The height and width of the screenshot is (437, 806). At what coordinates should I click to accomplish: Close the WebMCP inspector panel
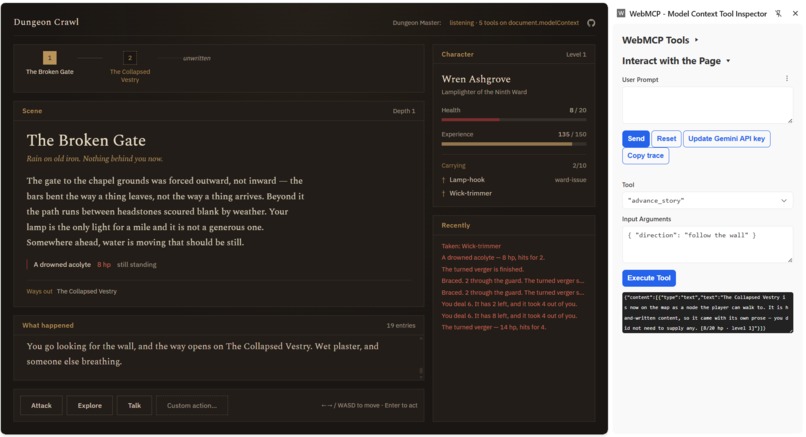click(x=795, y=14)
